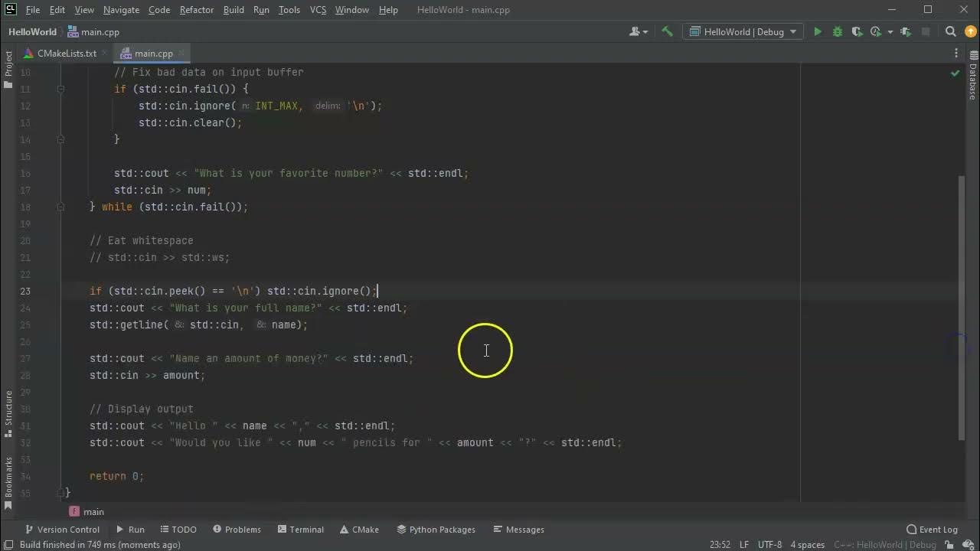Click the editor vertical scrollbar
This screenshot has width=980, height=551.
pos(962,306)
